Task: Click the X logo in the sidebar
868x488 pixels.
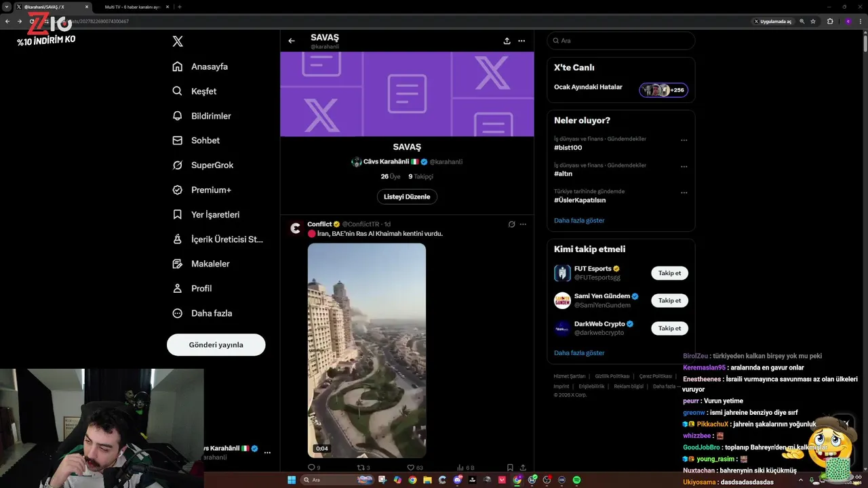Action: coord(178,41)
